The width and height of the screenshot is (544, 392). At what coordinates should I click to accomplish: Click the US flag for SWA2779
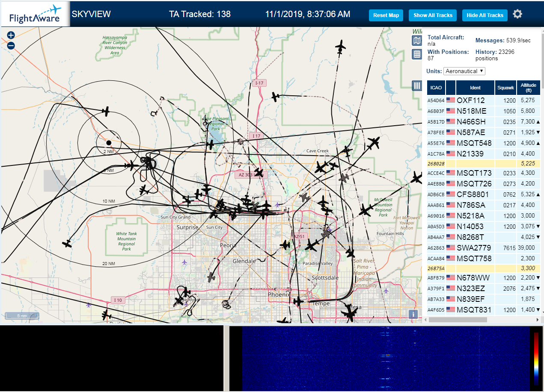[451, 248]
